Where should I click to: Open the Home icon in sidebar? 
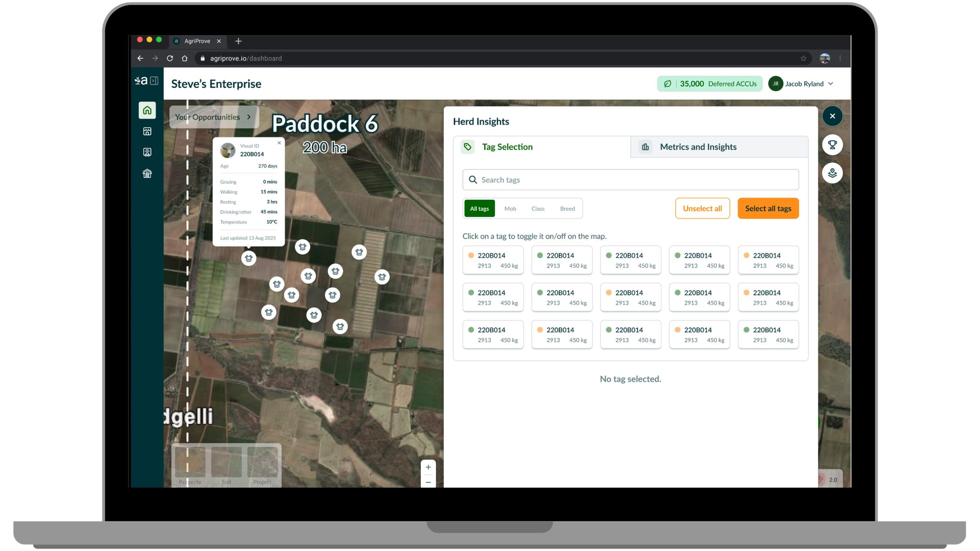147,111
